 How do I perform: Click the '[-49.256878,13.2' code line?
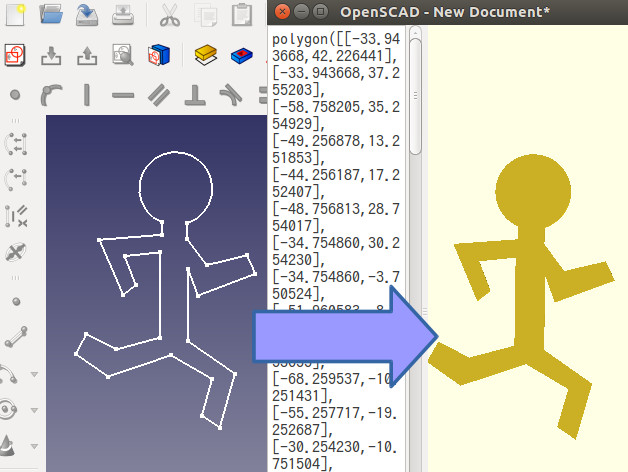[336, 141]
